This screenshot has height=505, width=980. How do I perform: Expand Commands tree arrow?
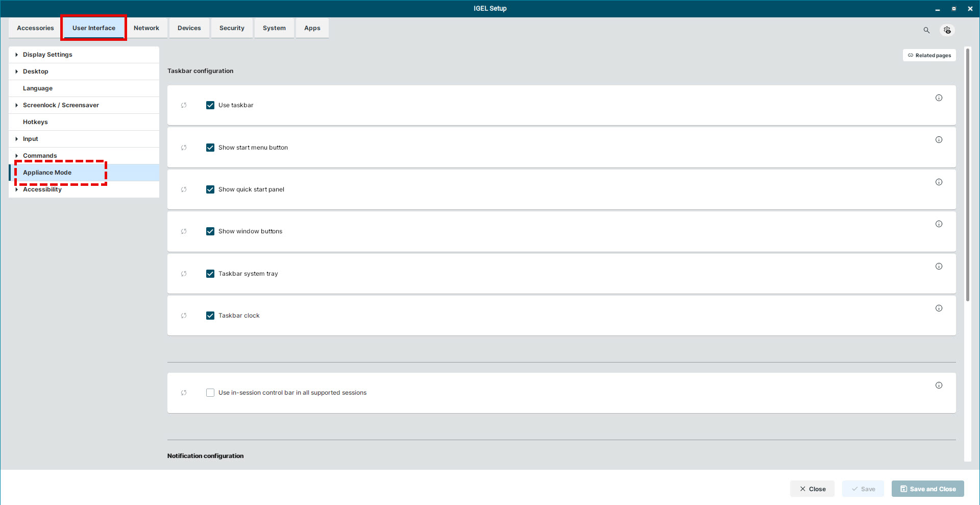point(16,156)
